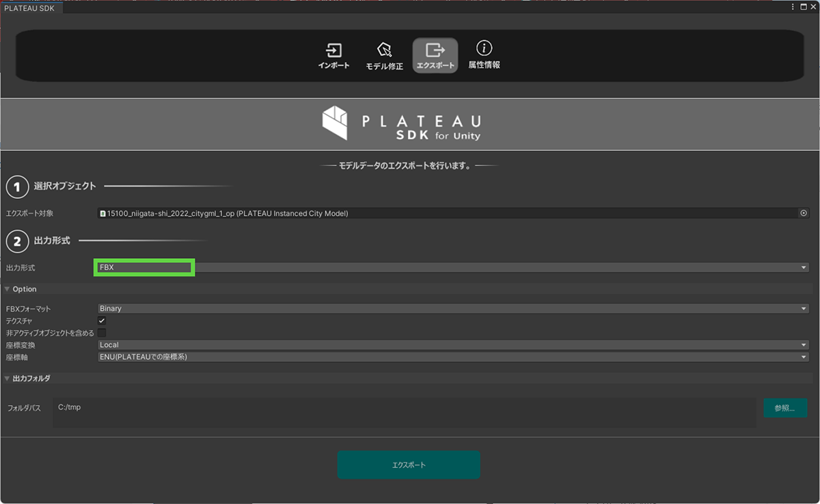
Task: Open the 座標変換 Local dropdown
Action: 454,345
